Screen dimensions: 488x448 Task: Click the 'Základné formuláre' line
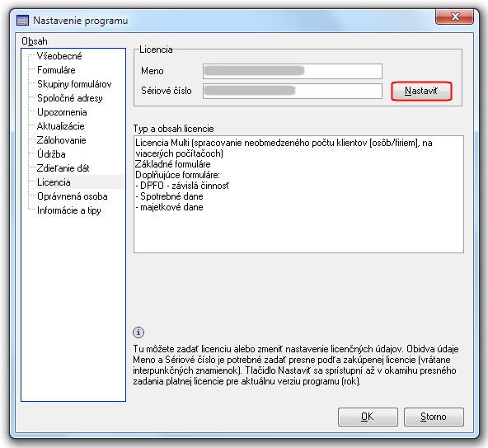point(173,164)
